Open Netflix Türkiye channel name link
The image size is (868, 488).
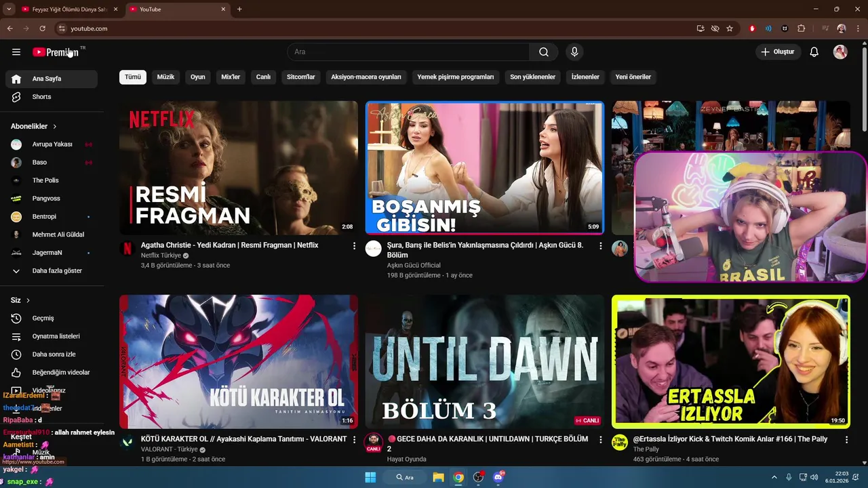161,256
